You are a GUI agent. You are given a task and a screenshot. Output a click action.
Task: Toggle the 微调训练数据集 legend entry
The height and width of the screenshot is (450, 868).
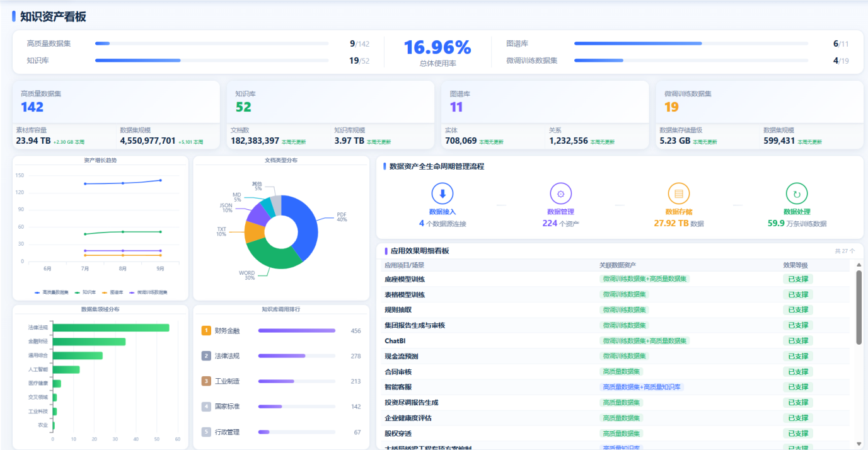click(x=148, y=292)
